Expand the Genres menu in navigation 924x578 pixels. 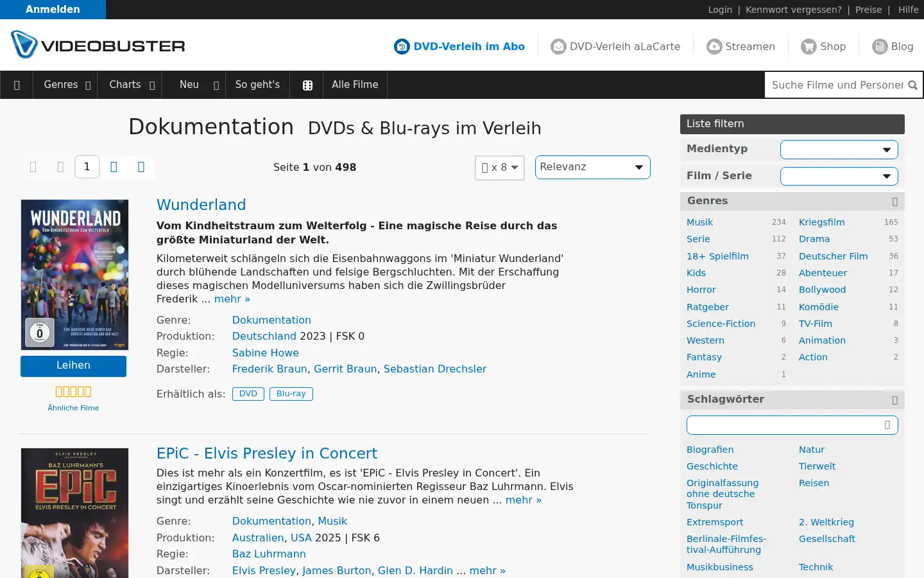pyautogui.click(x=66, y=85)
